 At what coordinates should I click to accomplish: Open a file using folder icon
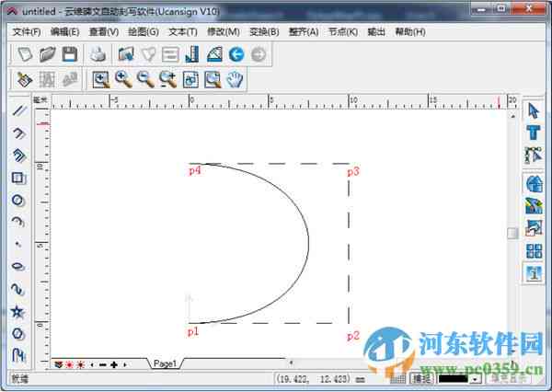tap(48, 54)
